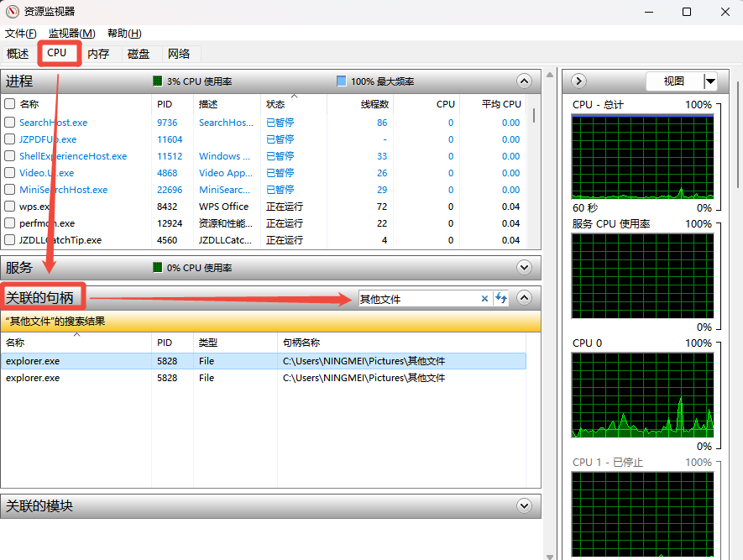
Task: Click the blue maximum frequency indicator
Action: click(x=342, y=81)
